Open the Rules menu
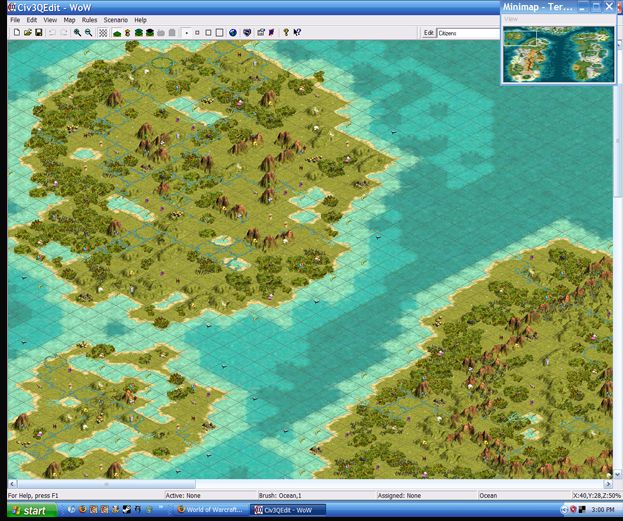Screen dimensions: 623x521 [89, 20]
